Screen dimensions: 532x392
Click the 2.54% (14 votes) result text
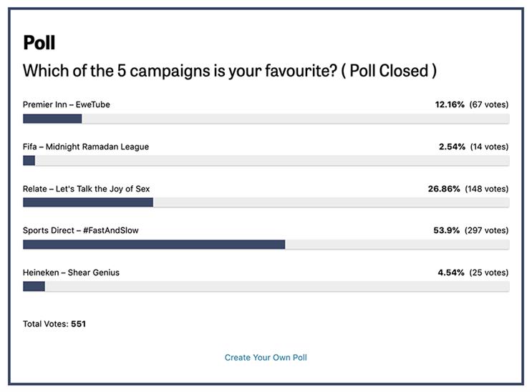(473, 147)
